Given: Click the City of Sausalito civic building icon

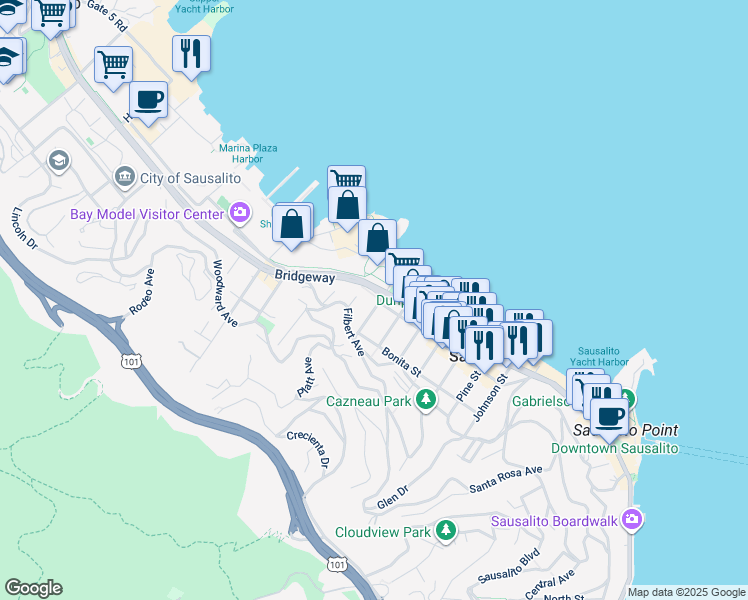Looking at the screenshot, I should tap(125, 177).
